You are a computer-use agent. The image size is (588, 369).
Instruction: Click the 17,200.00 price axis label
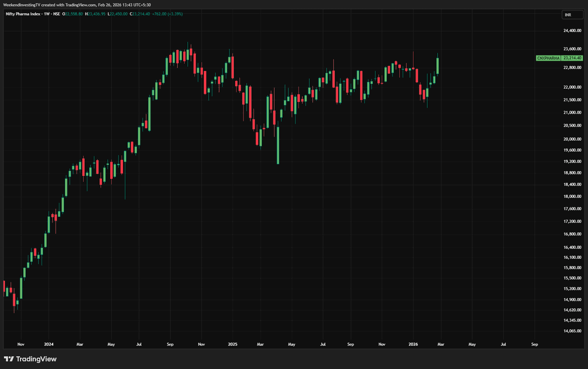572,221
